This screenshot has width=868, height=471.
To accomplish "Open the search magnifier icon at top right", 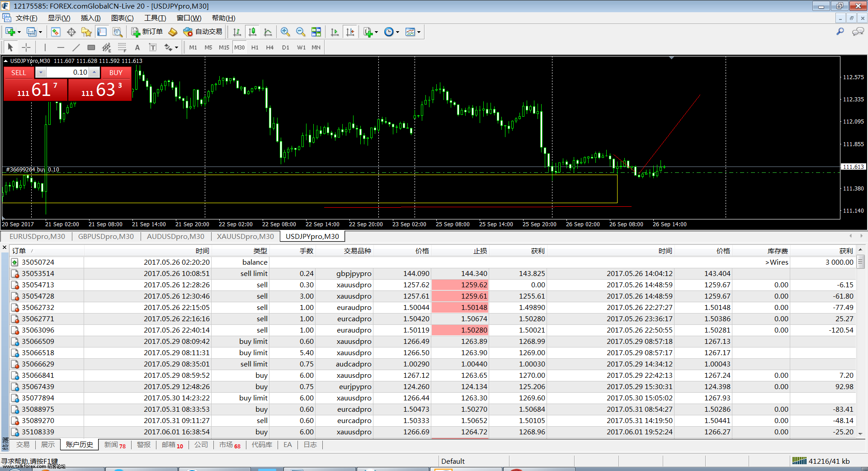I will click(840, 32).
